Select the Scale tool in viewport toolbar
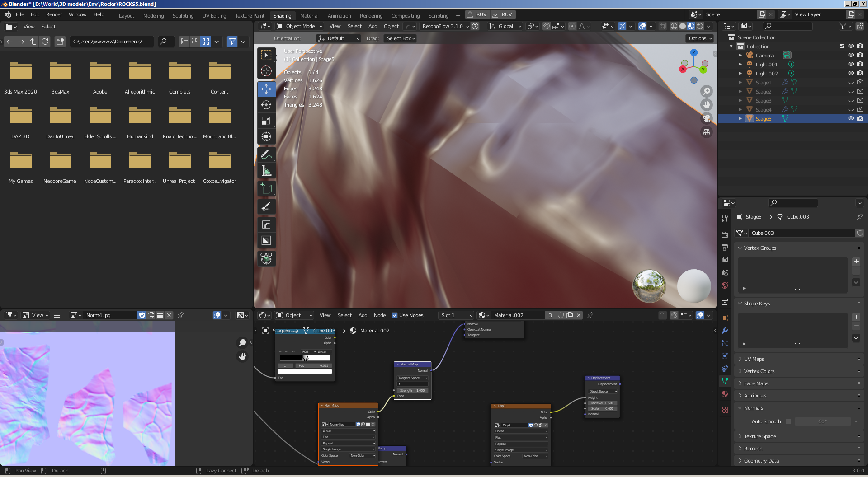This screenshot has height=477, width=868. (x=266, y=121)
